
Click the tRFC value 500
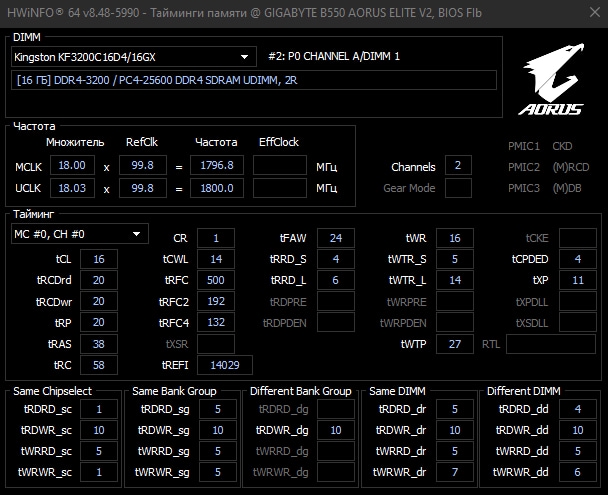[216, 280]
